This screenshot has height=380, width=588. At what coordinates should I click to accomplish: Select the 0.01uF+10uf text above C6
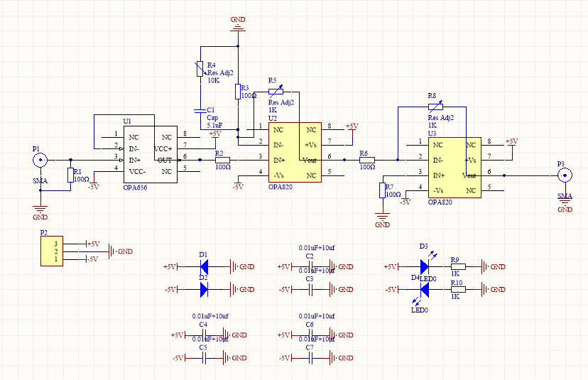coord(317,316)
